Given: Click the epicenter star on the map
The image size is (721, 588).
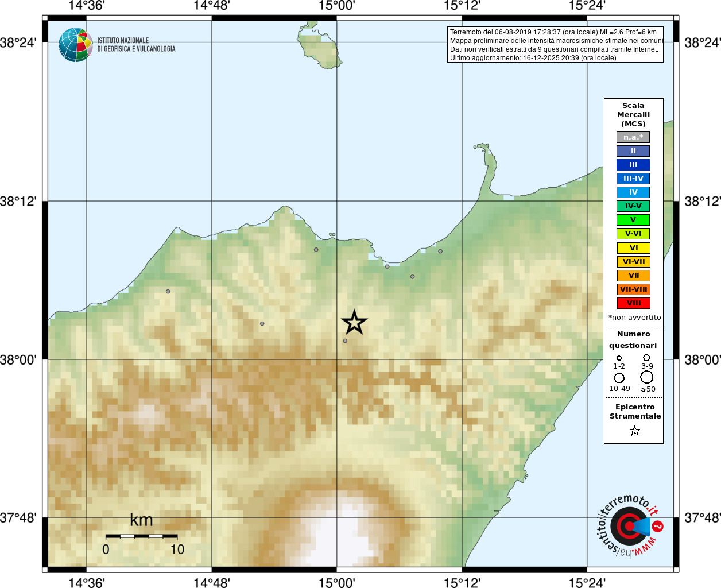Looking at the screenshot, I should coord(354,322).
